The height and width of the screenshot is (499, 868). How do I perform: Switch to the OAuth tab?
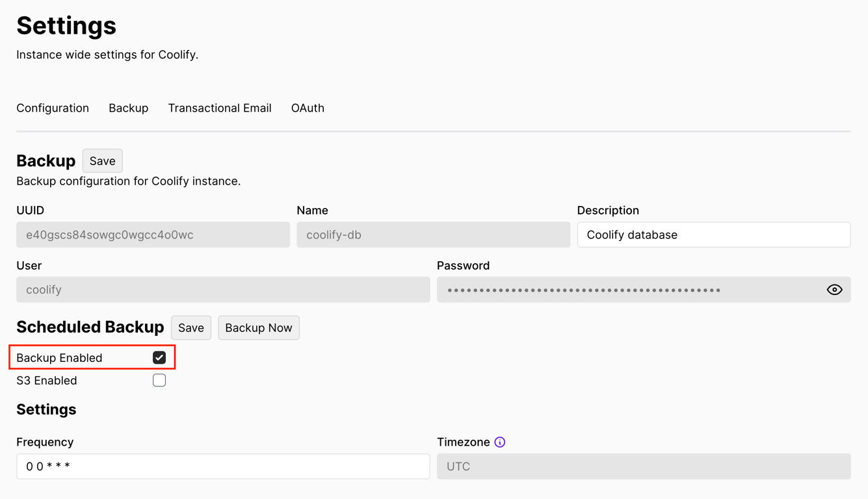(x=308, y=108)
